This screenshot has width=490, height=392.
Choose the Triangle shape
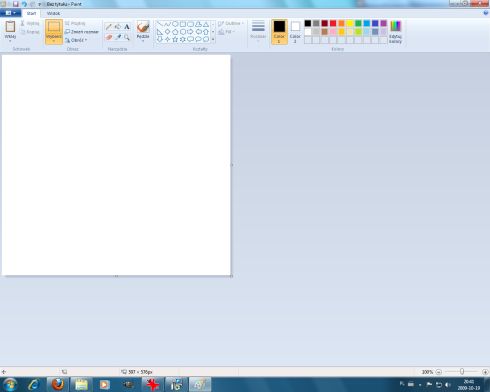click(206, 24)
